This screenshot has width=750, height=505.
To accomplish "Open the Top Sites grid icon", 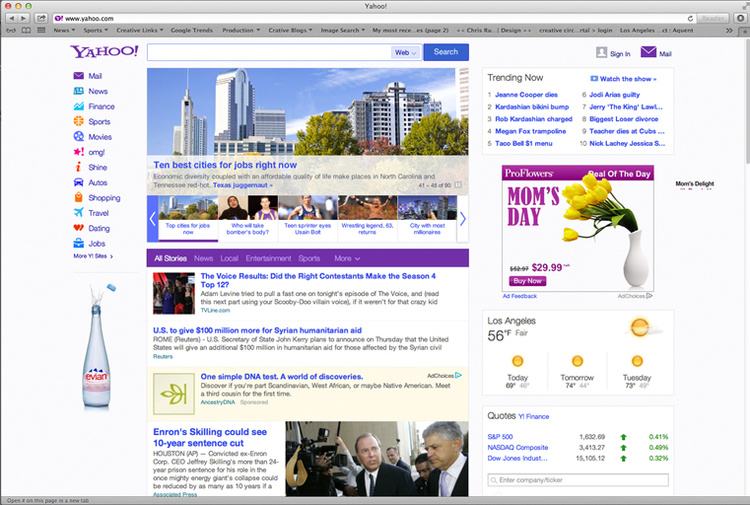I will (42, 30).
